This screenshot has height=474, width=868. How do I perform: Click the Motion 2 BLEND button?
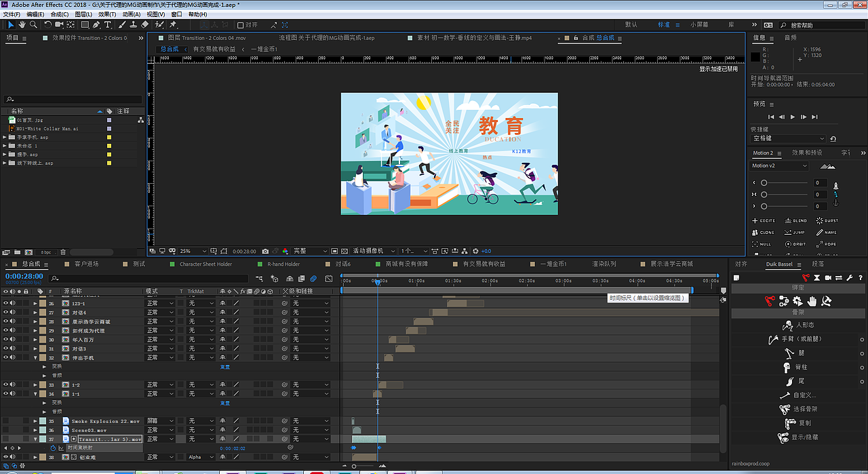tap(796, 220)
